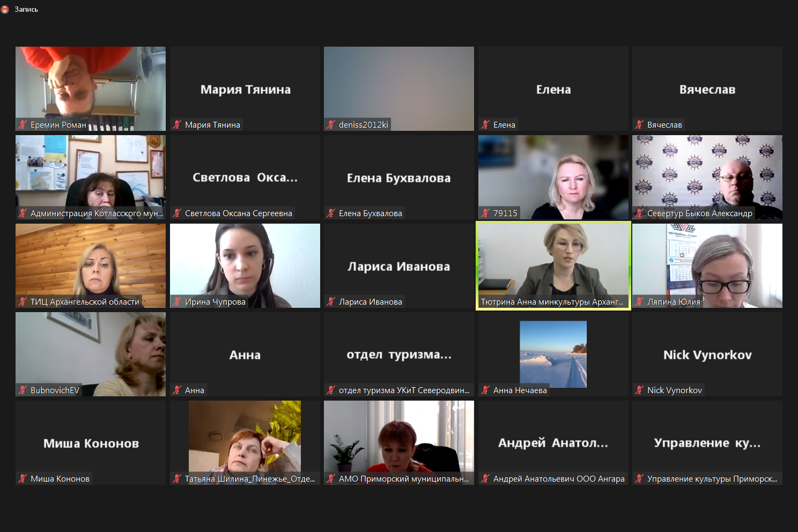798x532 pixels.
Task: Click muted mic icon beside Ирина Чупрова
Action: [x=177, y=301]
